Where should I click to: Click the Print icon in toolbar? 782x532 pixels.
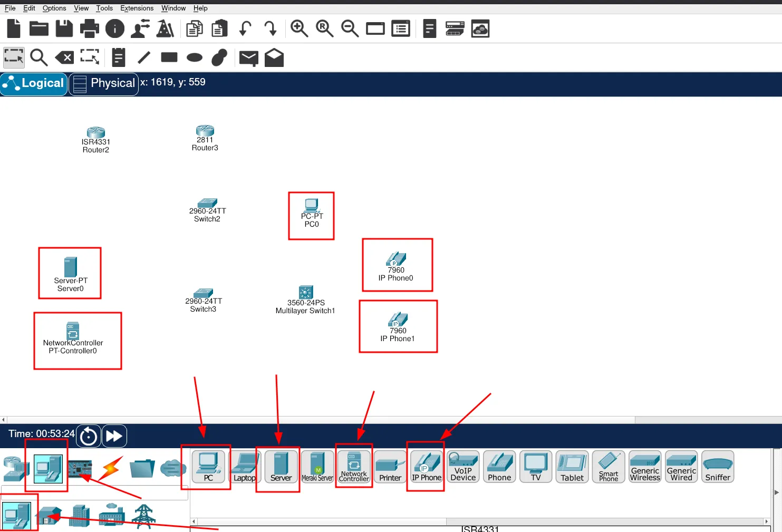[x=89, y=28]
